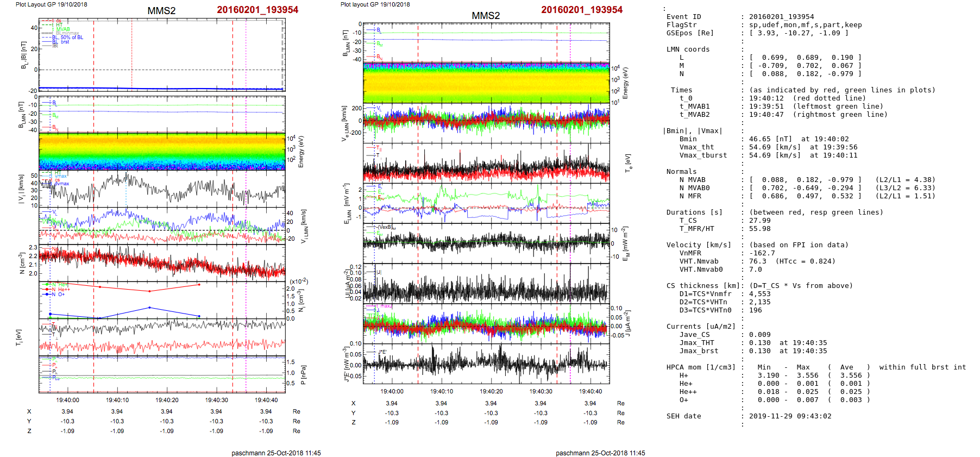The height and width of the screenshot is (457, 980).
Task: Click the J*E panel at the bottom right plot
Action: click(x=486, y=363)
